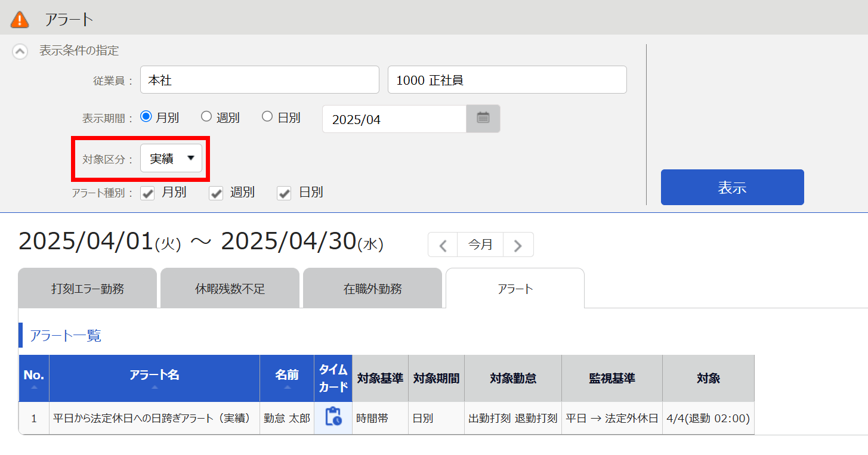The width and height of the screenshot is (868, 455).
Task: Click the 時間帯 cell
Action: coord(381,419)
